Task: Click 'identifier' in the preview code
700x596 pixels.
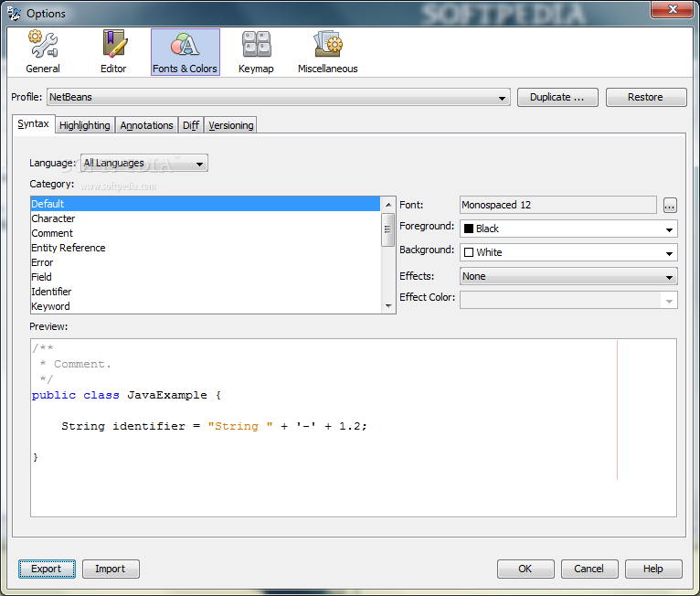Action: (x=149, y=426)
